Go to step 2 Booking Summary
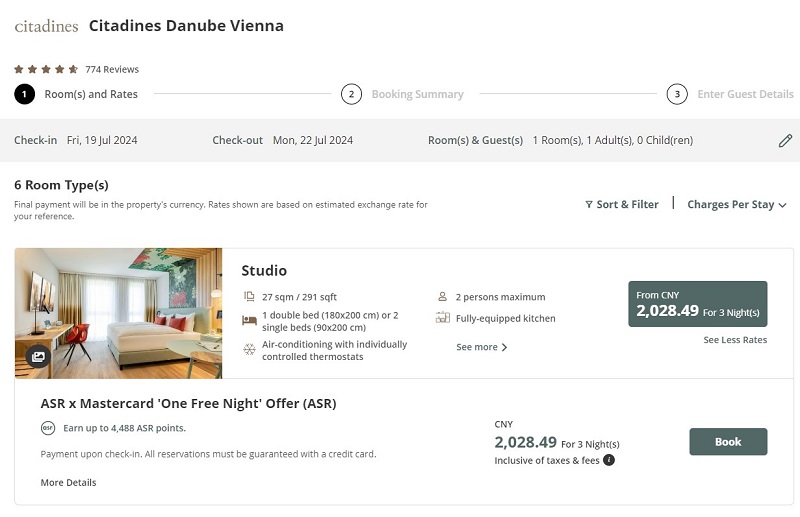This screenshot has width=800, height=517. [402, 94]
